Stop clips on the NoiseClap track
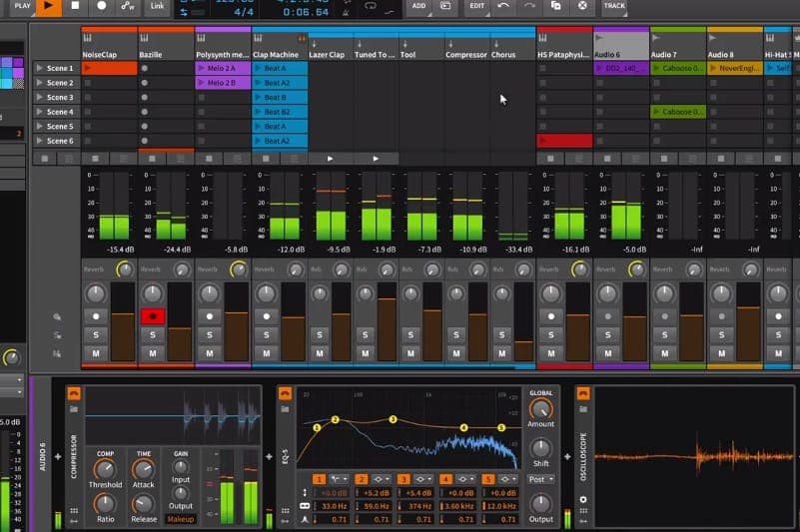The width and height of the screenshot is (800, 532). pos(96,159)
